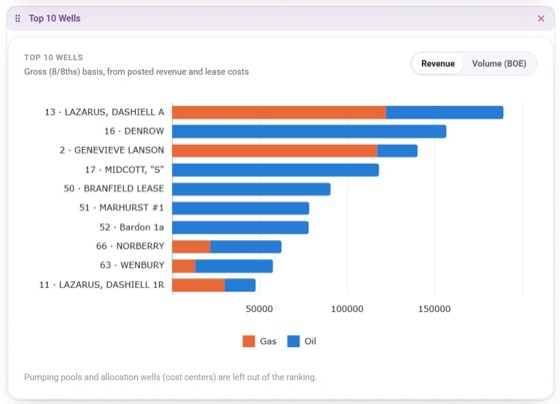This screenshot has height=404, width=560.
Task: Click well label 16 · DENROW
Action: (134, 131)
